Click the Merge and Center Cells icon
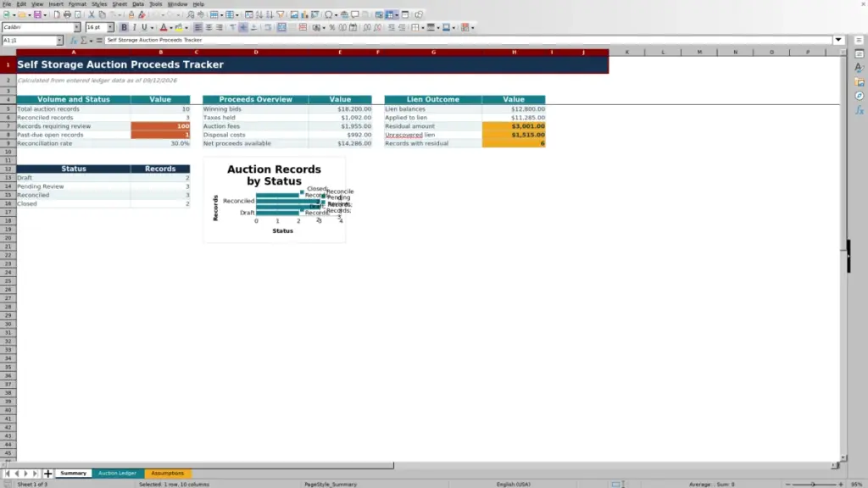Screen dimensions: 868x488 (x=281, y=28)
